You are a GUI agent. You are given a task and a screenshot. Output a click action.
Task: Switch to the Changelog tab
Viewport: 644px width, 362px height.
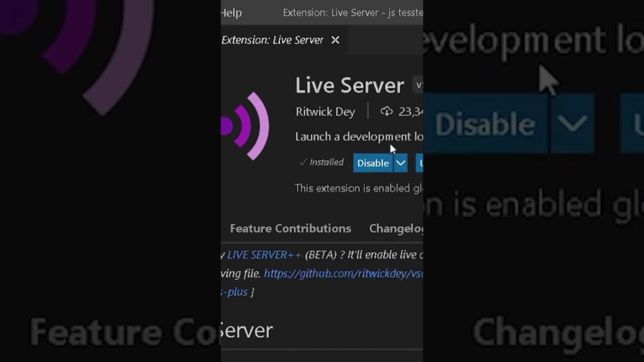pos(396,228)
